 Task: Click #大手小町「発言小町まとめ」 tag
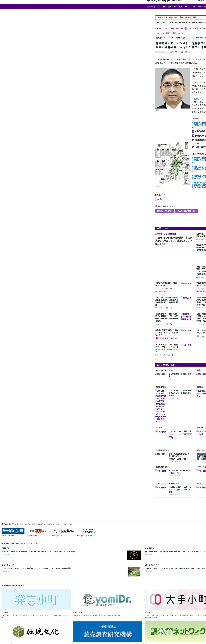tap(168, 339)
